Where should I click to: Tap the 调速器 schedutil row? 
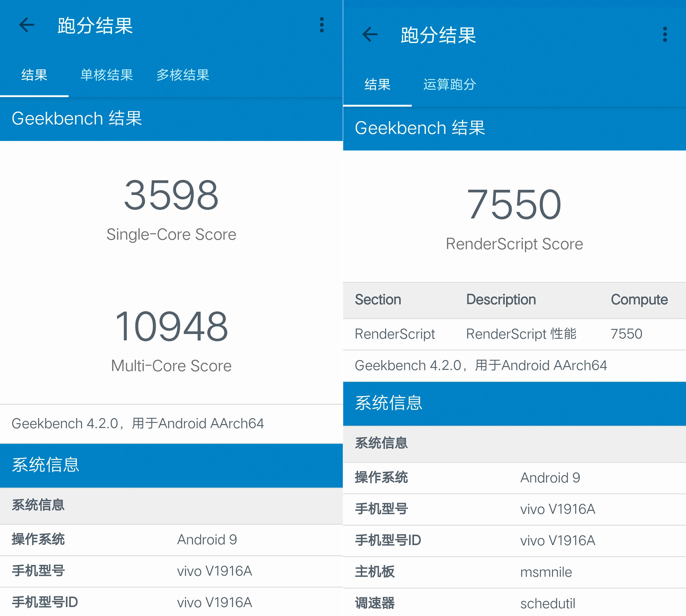point(514,603)
